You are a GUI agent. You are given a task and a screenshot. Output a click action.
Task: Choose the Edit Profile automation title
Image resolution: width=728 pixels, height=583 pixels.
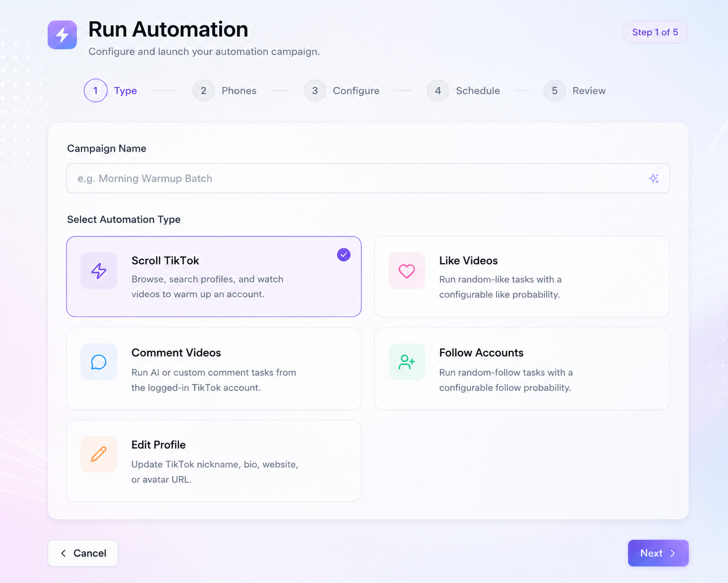[x=158, y=445]
